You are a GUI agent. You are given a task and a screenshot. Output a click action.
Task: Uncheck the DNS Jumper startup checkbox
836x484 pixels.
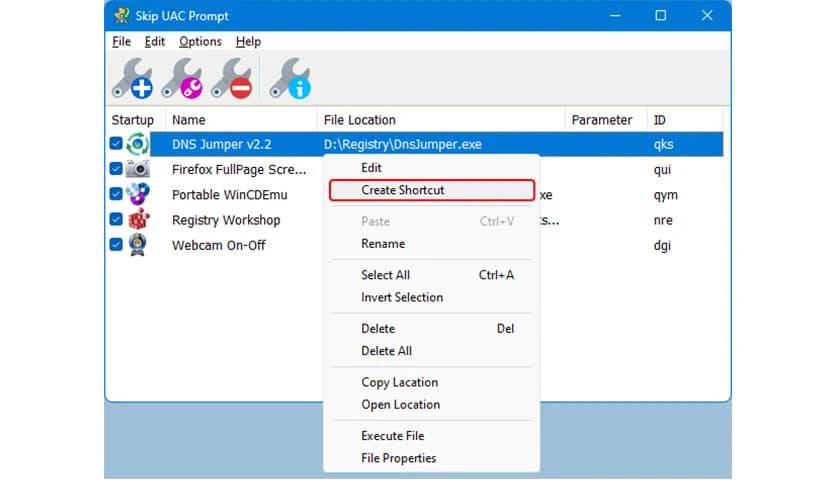click(116, 143)
